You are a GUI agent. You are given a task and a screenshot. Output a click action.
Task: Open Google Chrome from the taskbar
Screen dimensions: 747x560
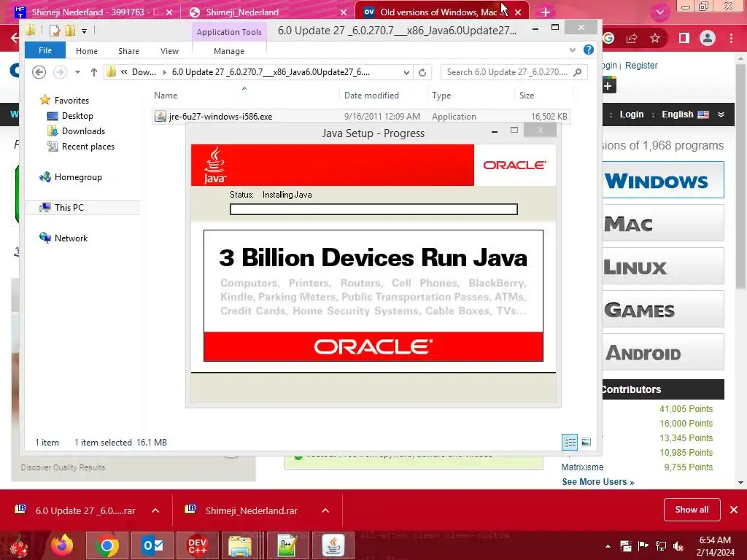click(107, 545)
